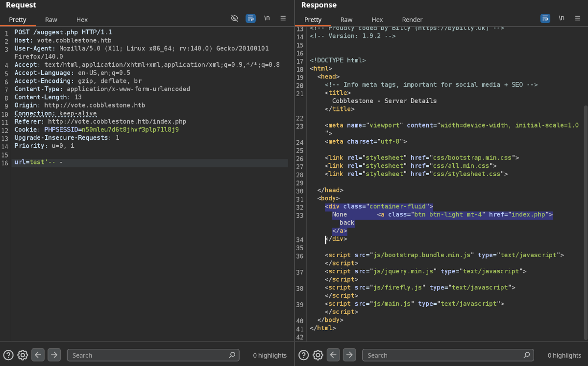Click Connection: keep-alive header
The height and width of the screenshot is (366, 588).
[x=55, y=113]
